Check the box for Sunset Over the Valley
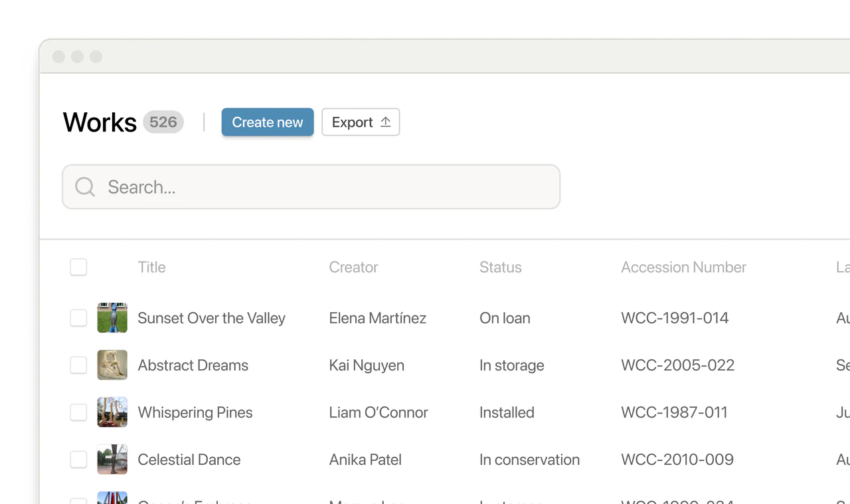 tap(78, 318)
